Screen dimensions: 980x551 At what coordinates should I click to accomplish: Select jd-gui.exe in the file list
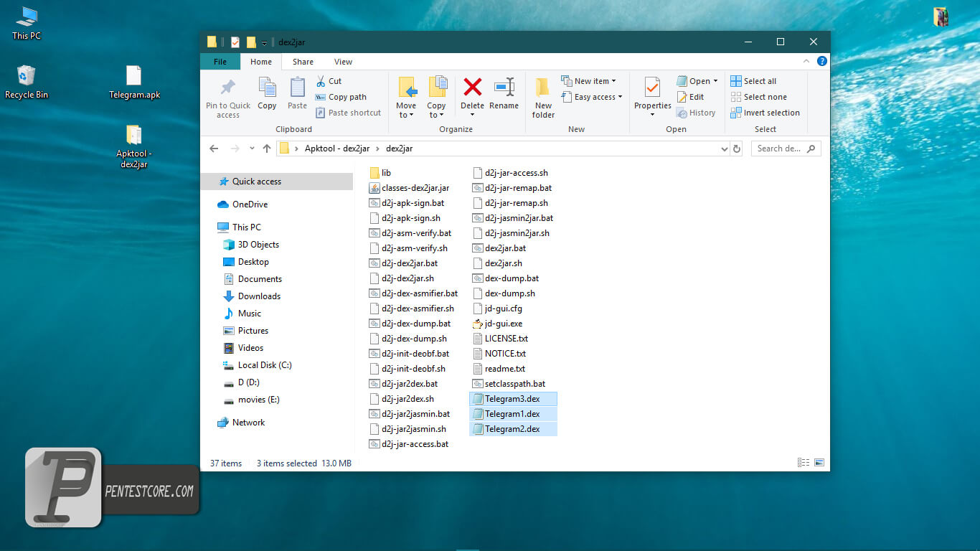497,324
